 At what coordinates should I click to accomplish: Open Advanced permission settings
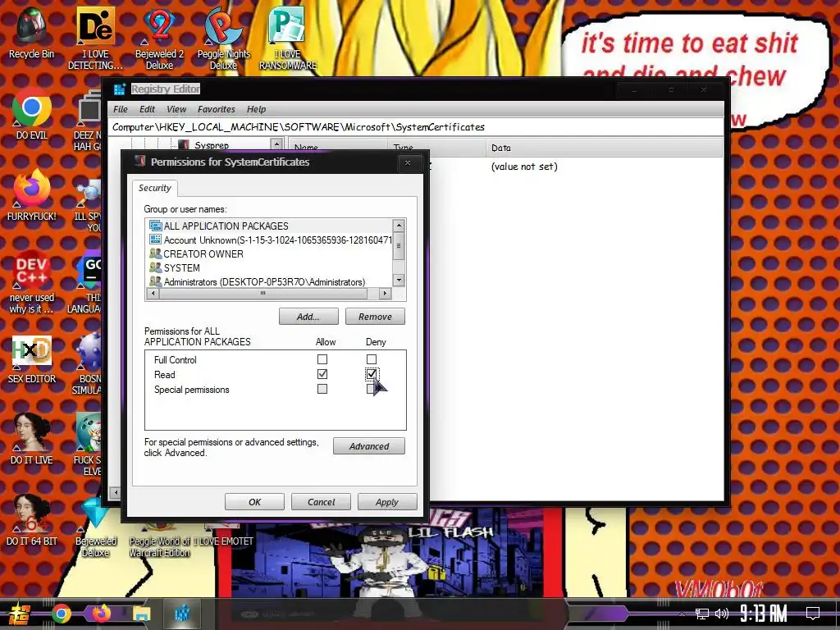369,446
